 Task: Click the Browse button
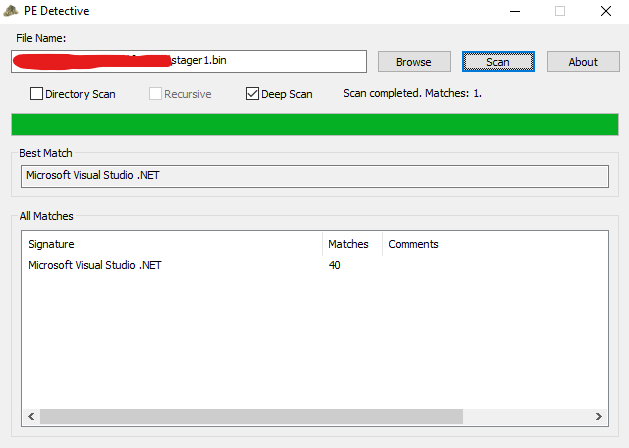pyautogui.click(x=414, y=62)
